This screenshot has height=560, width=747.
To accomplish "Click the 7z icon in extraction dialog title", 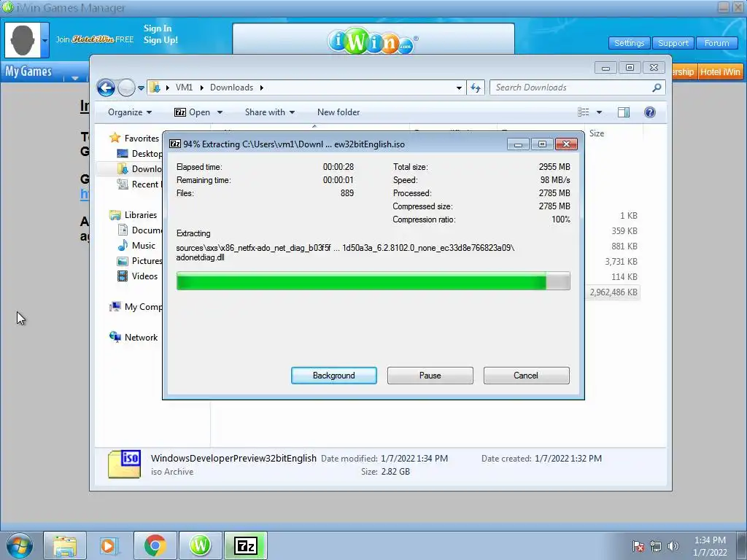I will point(175,144).
